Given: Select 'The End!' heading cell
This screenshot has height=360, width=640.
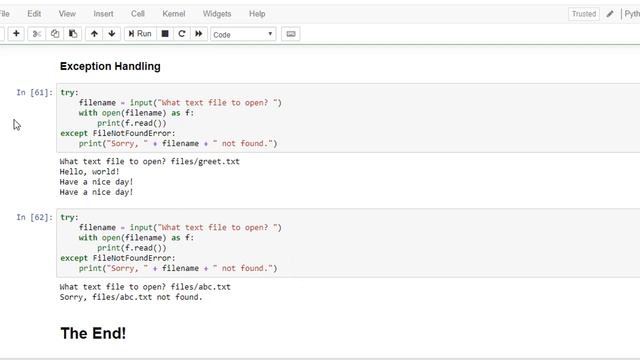Looking at the screenshot, I should click(93, 333).
